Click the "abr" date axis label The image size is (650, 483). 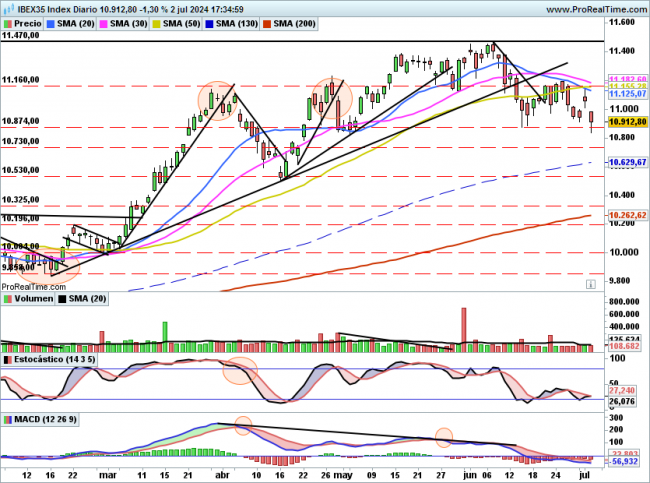[223, 475]
